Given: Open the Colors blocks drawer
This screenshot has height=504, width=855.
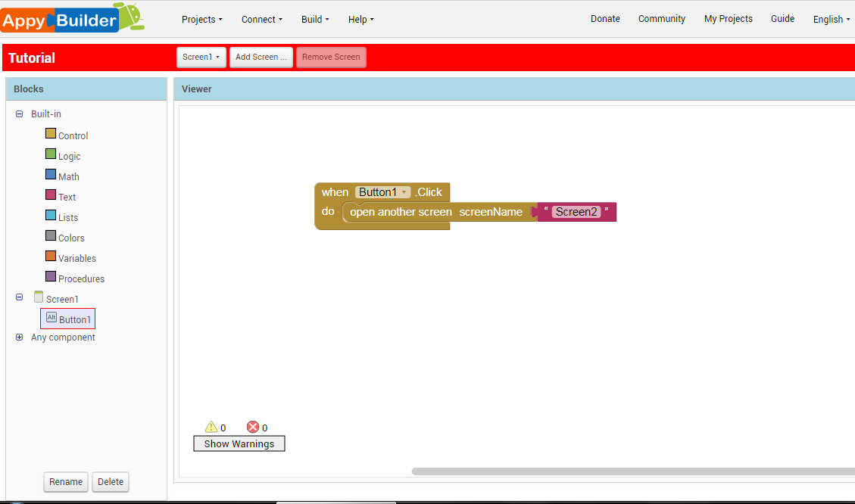Looking at the screenshot, I should (x=70, y=238).
